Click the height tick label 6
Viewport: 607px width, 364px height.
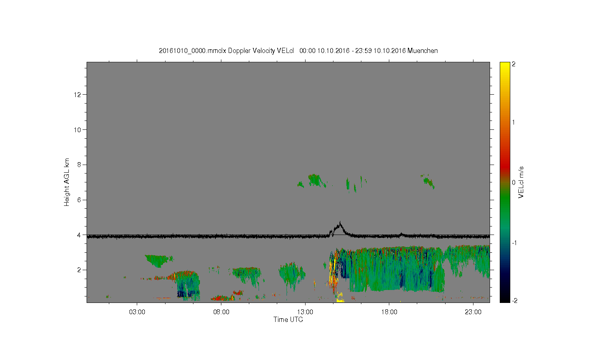coord(79,200)
